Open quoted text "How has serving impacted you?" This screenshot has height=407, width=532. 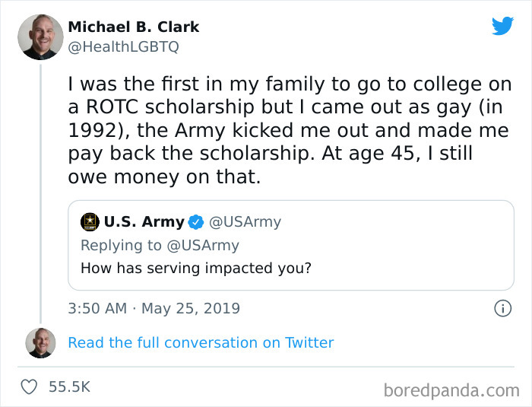point(196,269)
